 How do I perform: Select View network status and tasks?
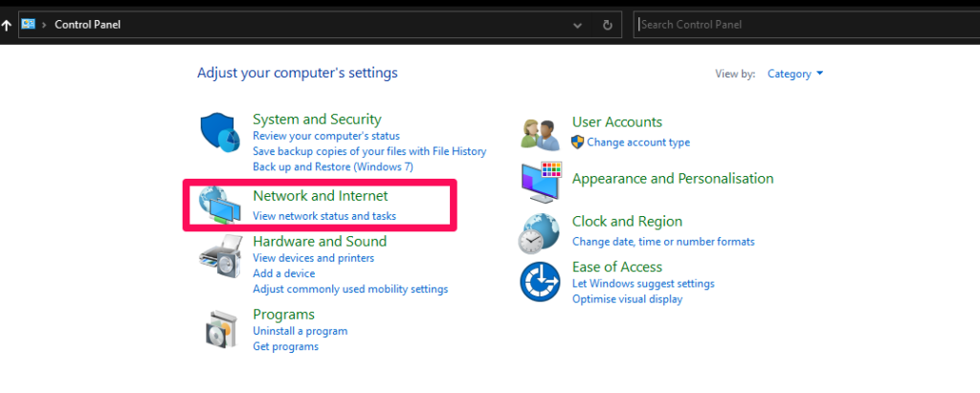[x=324, y=216]
